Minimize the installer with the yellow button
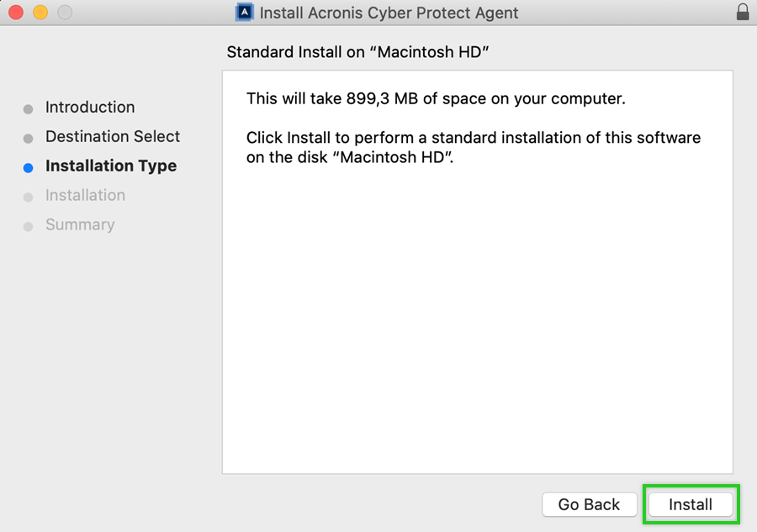The height and width of the screenshot is (532, 757). [x=40, y=13]
